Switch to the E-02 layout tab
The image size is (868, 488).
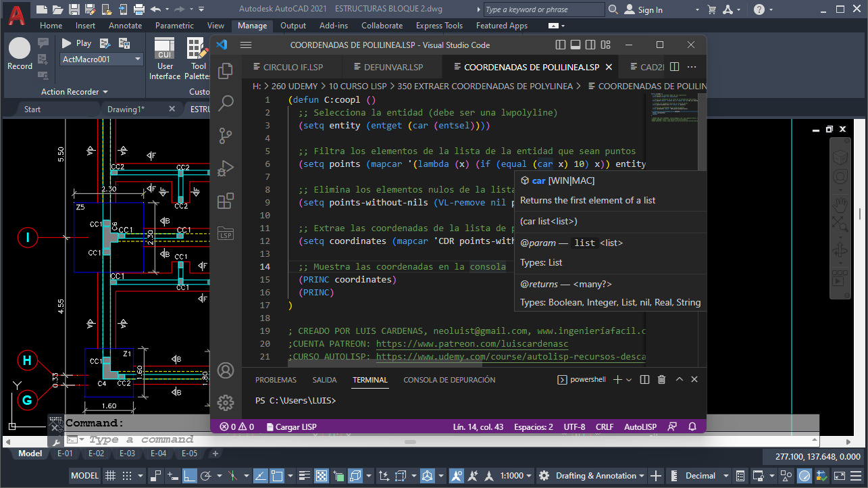96,454
